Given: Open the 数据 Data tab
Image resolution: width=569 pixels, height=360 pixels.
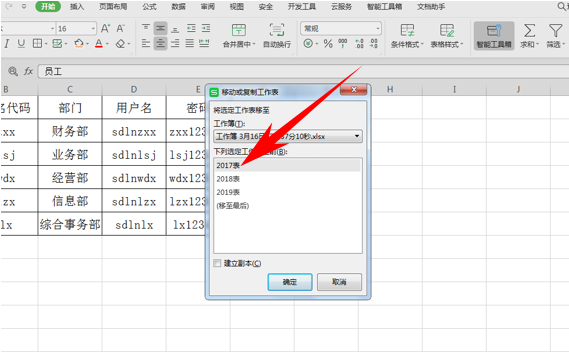Looking at the screenshot, I should 178,7.
